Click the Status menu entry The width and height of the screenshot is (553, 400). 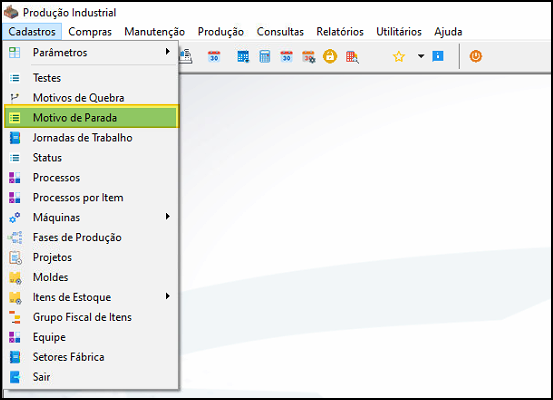[91, 158]
